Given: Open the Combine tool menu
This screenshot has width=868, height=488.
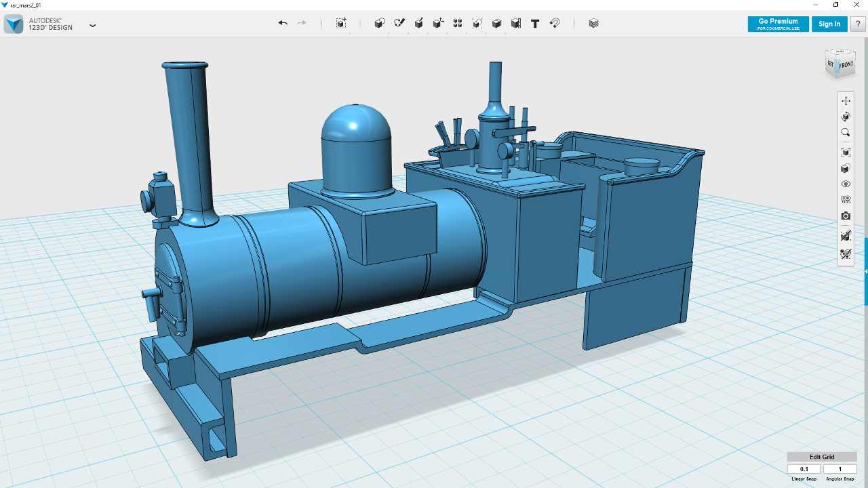Looking at the screenshot, I should (496, 23).
